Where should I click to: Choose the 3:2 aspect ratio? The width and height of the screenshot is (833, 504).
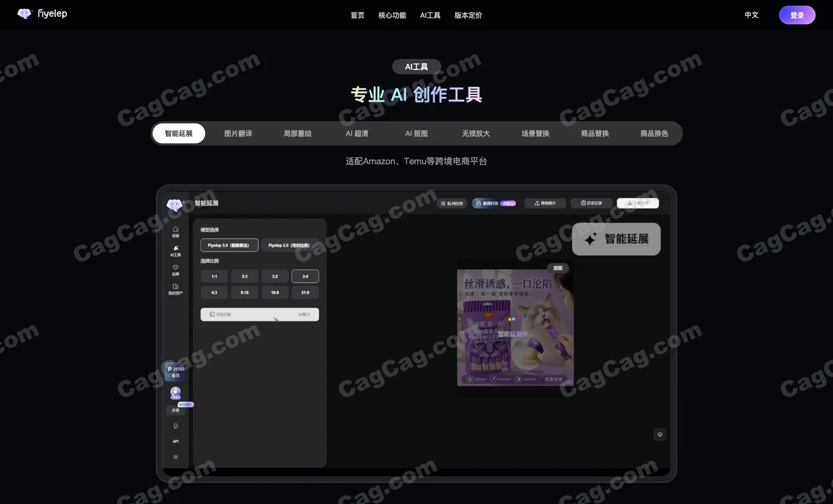pos(275,276)
